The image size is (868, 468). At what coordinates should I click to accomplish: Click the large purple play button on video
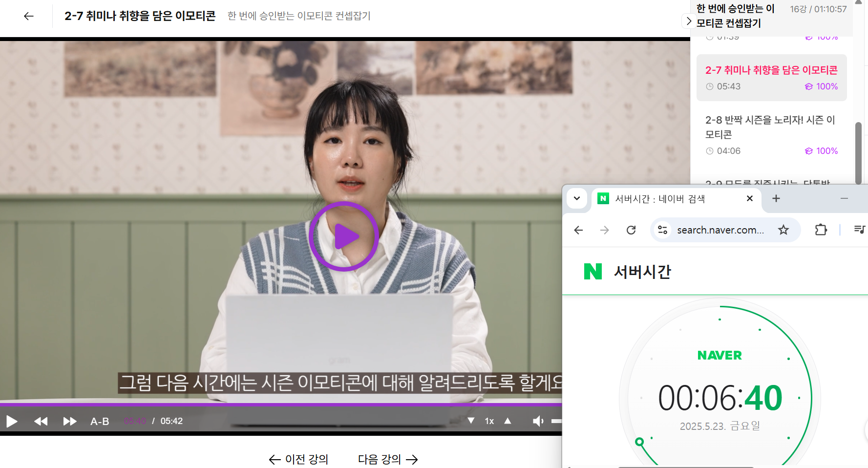coord(344,236)
